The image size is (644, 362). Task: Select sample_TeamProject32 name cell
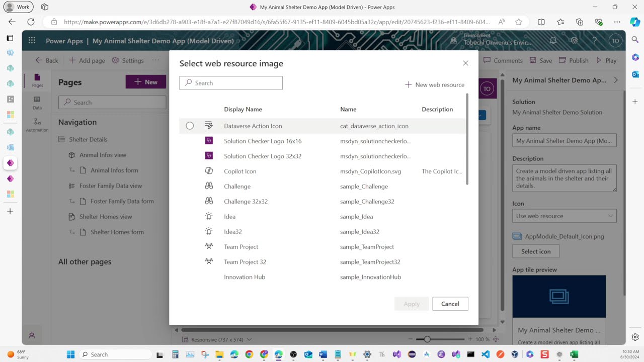(x=370, y=262)
